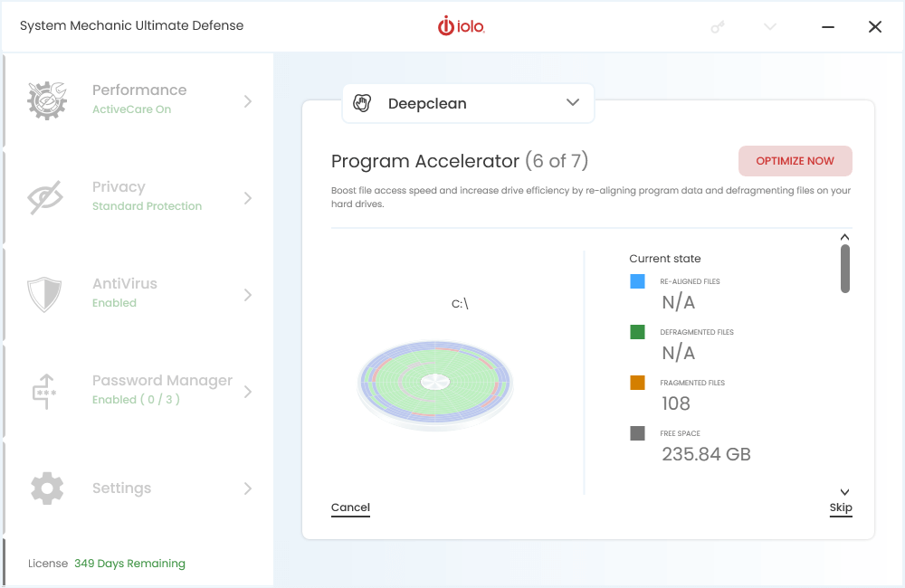Click the key icon in title bar

click(718, 27)
